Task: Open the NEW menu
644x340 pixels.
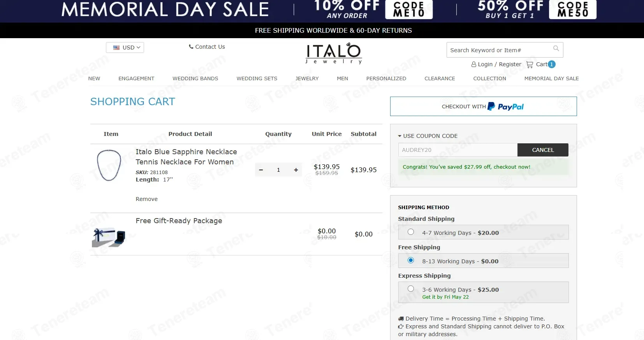Action: [x=94, y=78]
